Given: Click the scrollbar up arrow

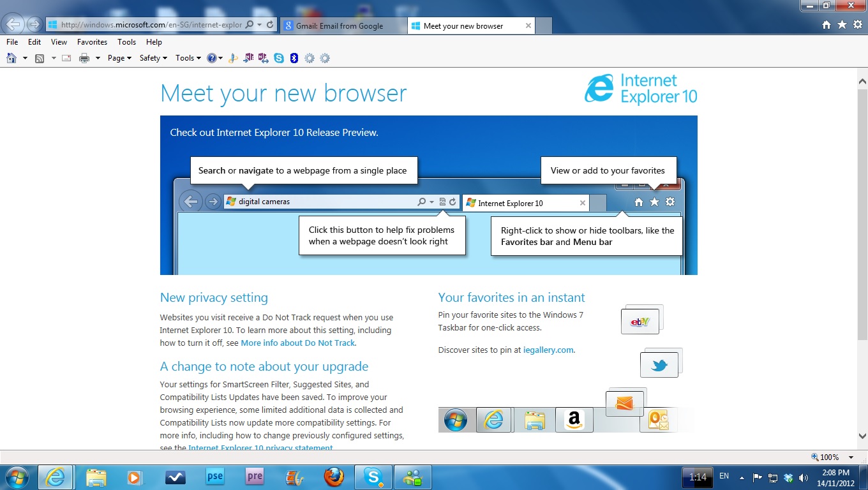Looking at the screenshot, I should (x=862, y=81).
